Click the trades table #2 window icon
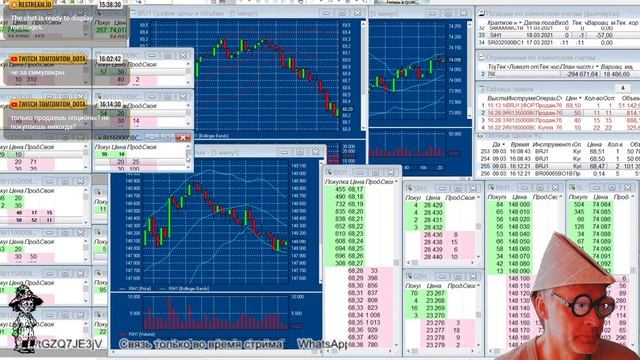The image size is (640, 360). pos(480,136)
